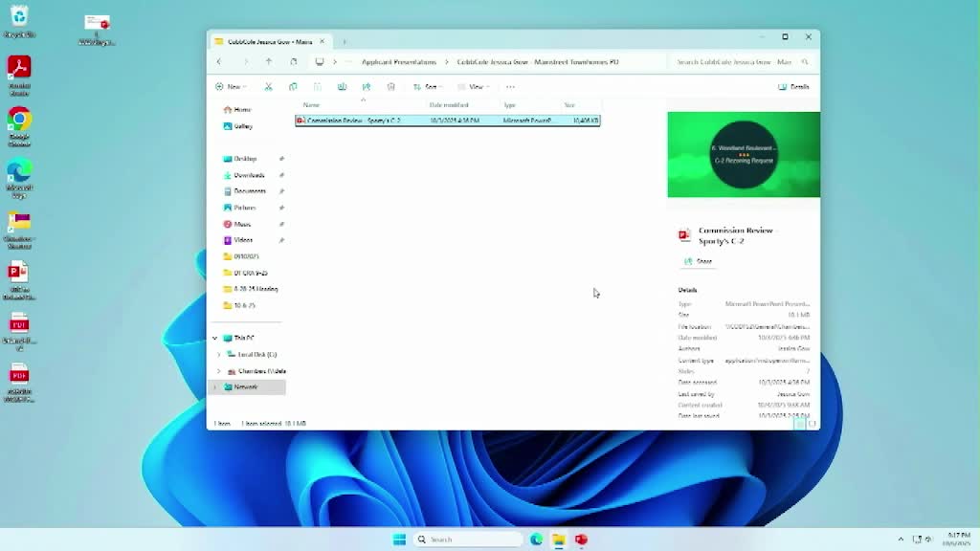Viewport: 980px width, 551px height.
Task: Open the See more ellipsis menu
Action: pos(511,87)
